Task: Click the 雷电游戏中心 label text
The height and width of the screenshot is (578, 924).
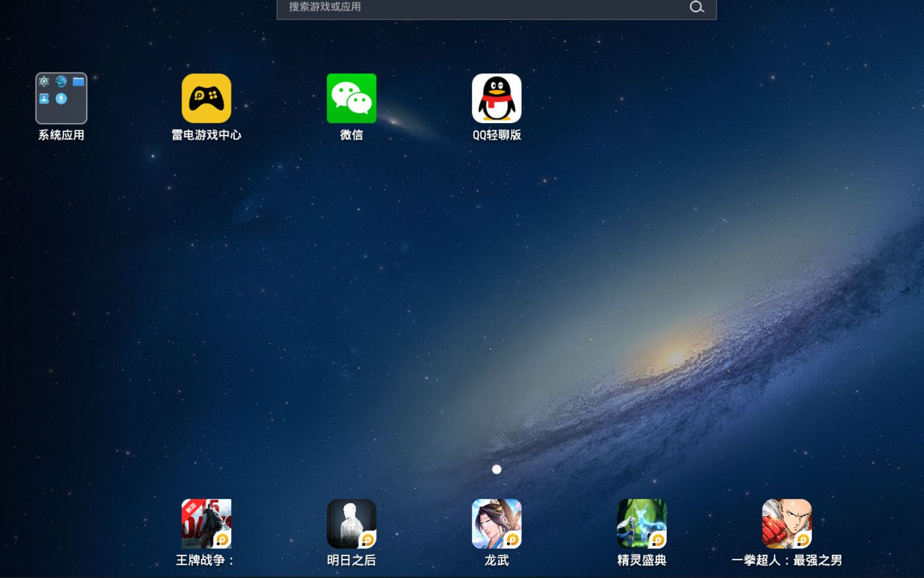Action: [206, 135]
